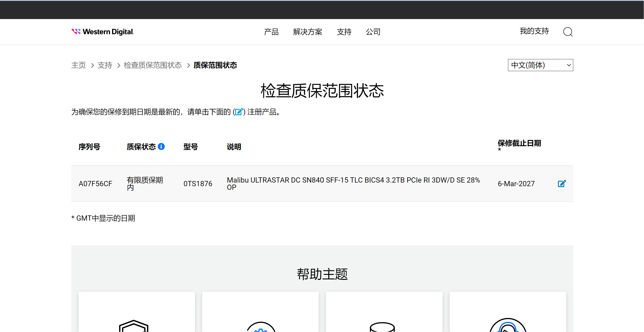Click the model number 0TS1876
644x332 pixels.
[x=198, y=184]
